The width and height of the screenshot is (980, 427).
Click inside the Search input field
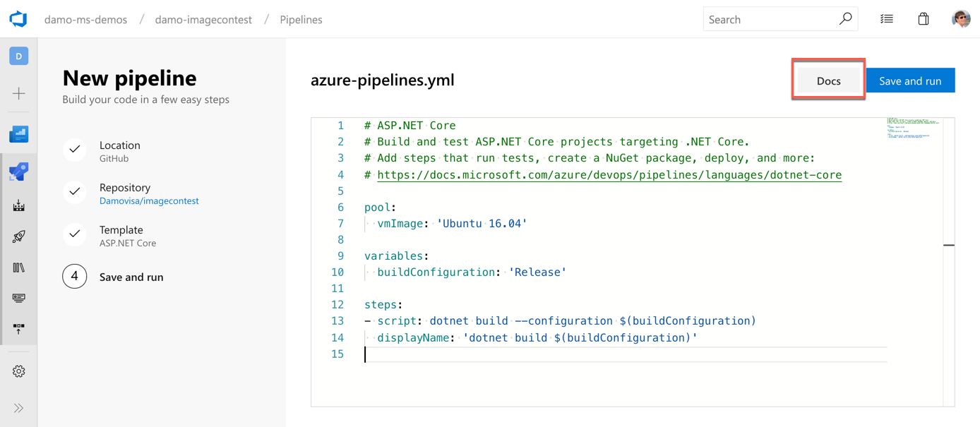pyautogui.click(x=770, y=18)
